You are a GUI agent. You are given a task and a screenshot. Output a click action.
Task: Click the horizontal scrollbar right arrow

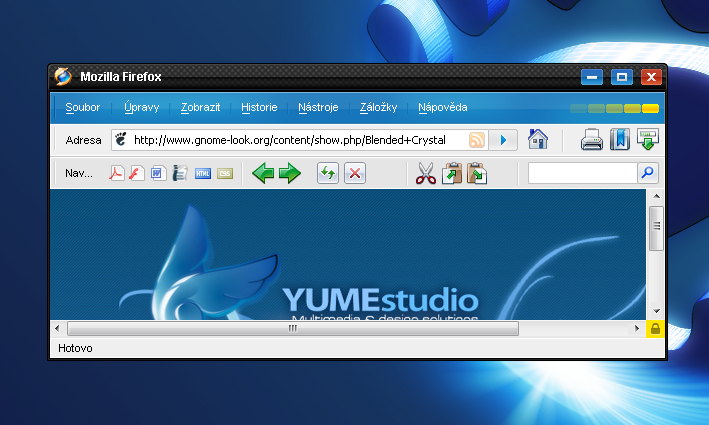[x=637, y=328]
